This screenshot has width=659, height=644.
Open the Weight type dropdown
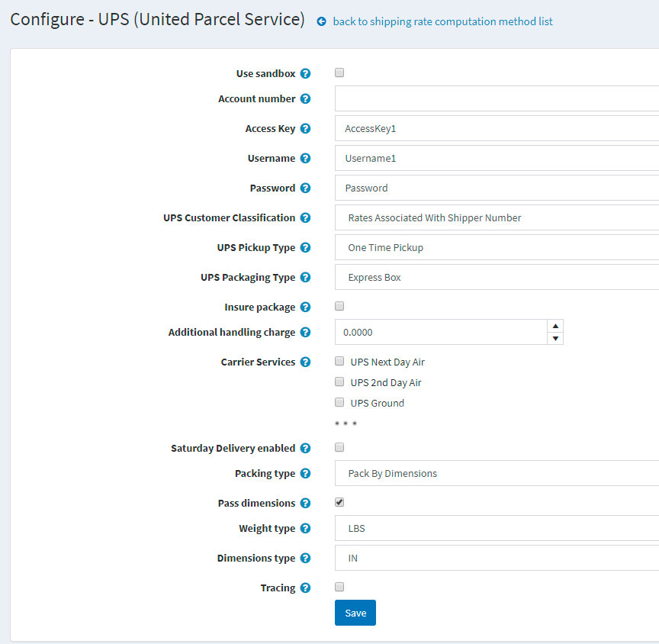coord(496,528)
